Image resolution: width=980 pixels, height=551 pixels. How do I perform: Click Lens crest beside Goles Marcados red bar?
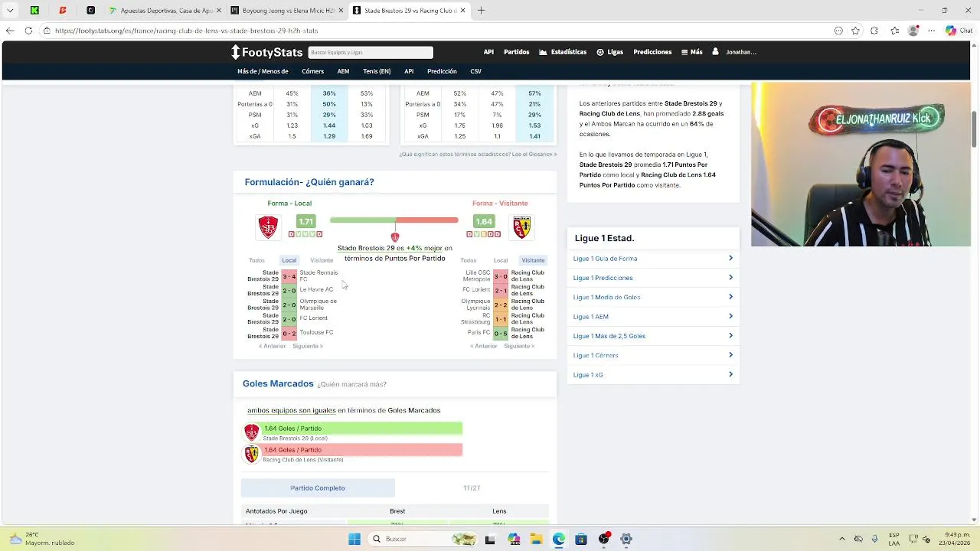point(252,454)
